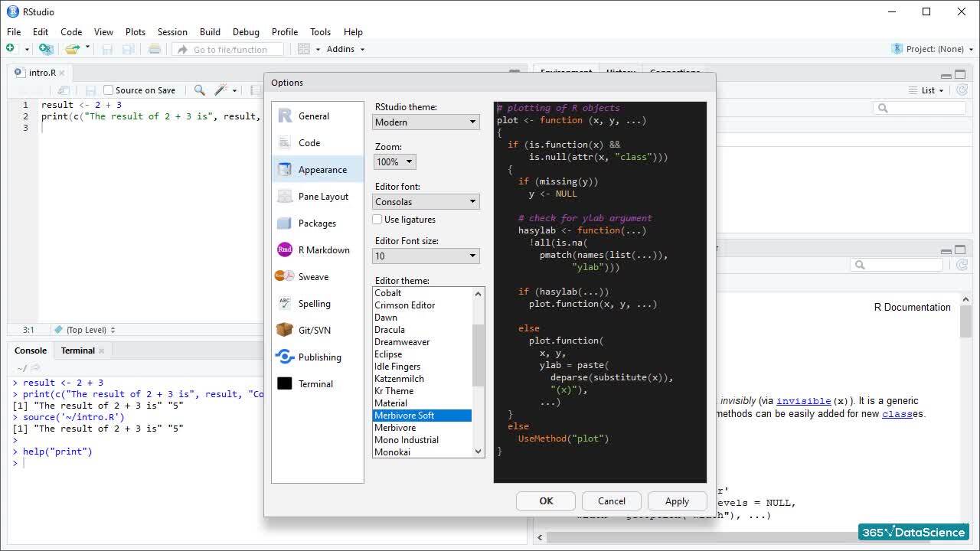The image size is (980, 551).
Task: Select the Cobalt editor theme
Action: coord(422,293)
